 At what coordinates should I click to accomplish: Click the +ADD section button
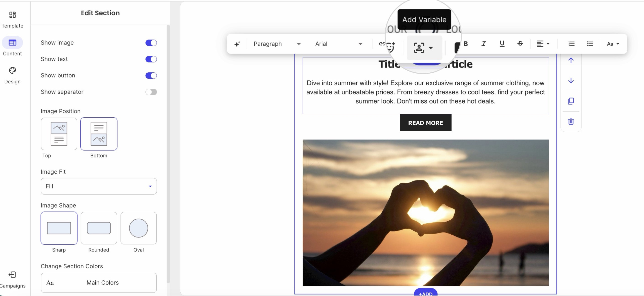[425, 292]
